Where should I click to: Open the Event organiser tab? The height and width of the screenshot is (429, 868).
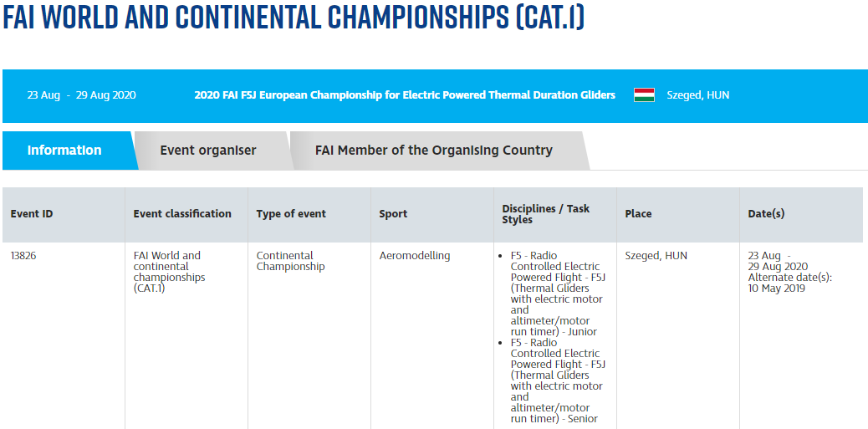click(x=208, y=151)
